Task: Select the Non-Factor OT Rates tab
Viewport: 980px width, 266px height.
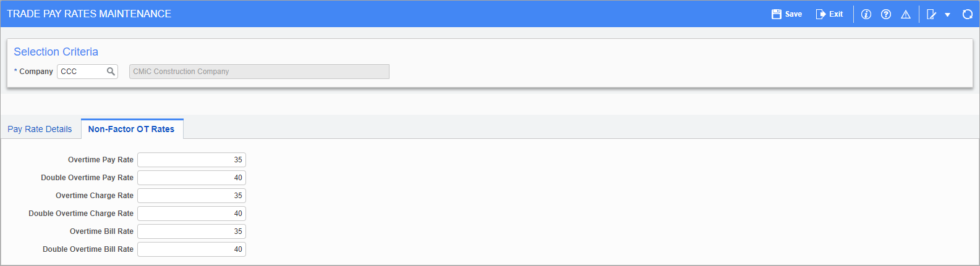Action: click(131, 129)
